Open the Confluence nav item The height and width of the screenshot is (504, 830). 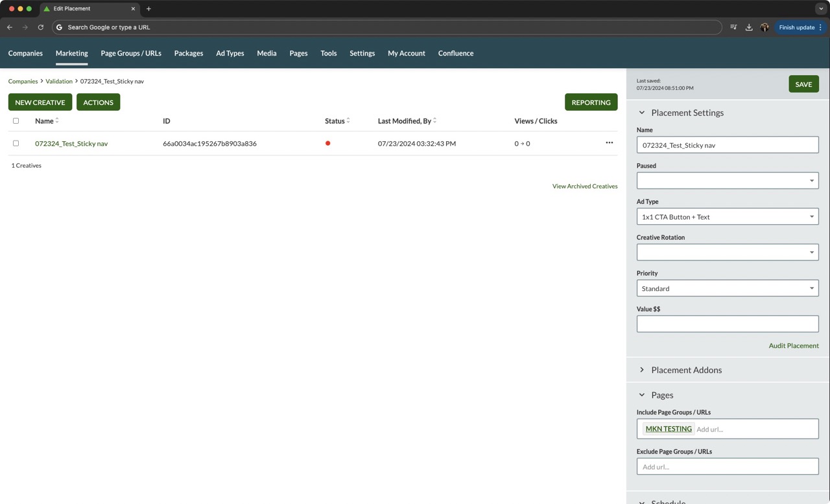tap(456, 53)
